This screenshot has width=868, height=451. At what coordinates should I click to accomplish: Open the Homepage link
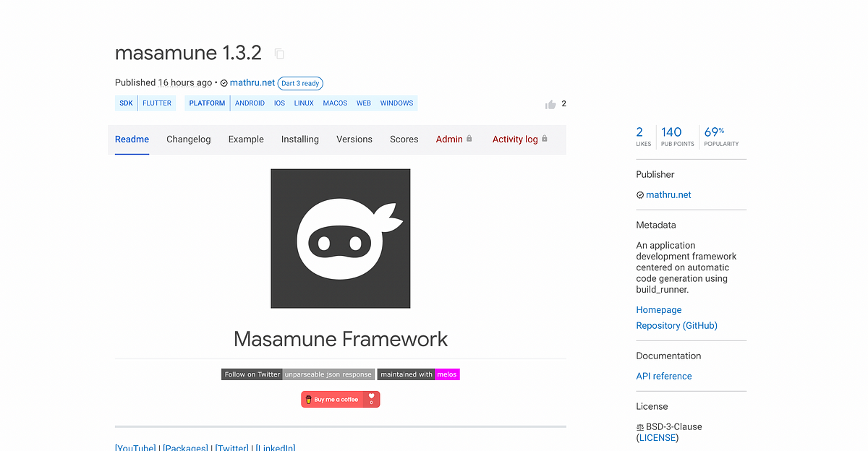[659, 310]
